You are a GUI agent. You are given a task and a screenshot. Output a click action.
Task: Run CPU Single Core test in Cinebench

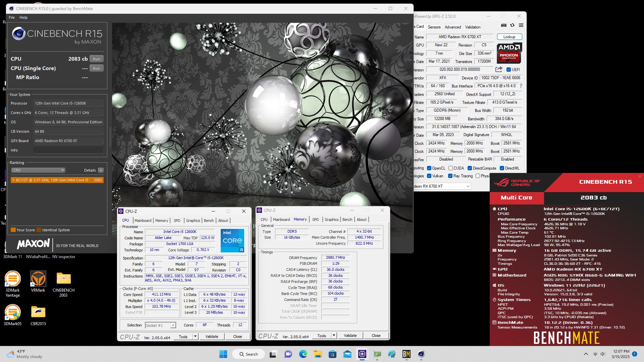(96, 68)
